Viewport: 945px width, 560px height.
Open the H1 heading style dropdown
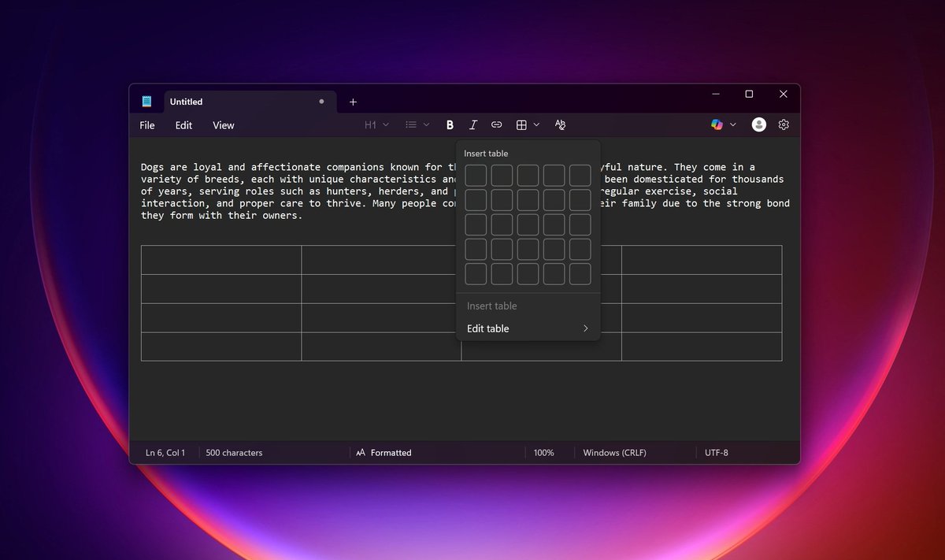376,124
